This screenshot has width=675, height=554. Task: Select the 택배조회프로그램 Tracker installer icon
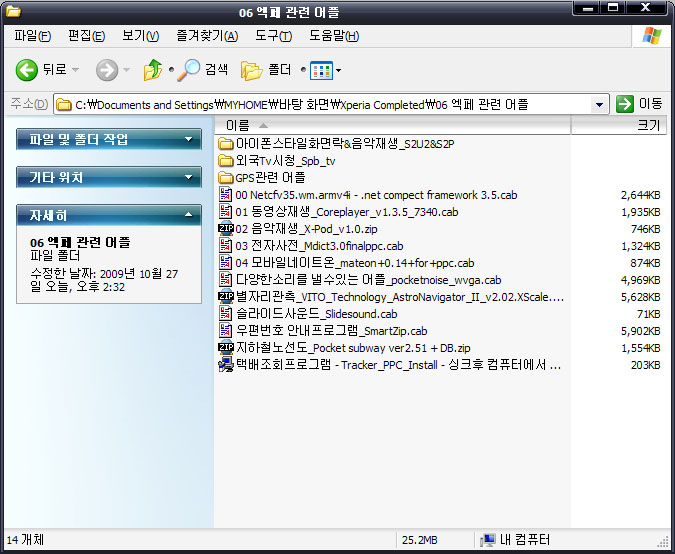225,365
